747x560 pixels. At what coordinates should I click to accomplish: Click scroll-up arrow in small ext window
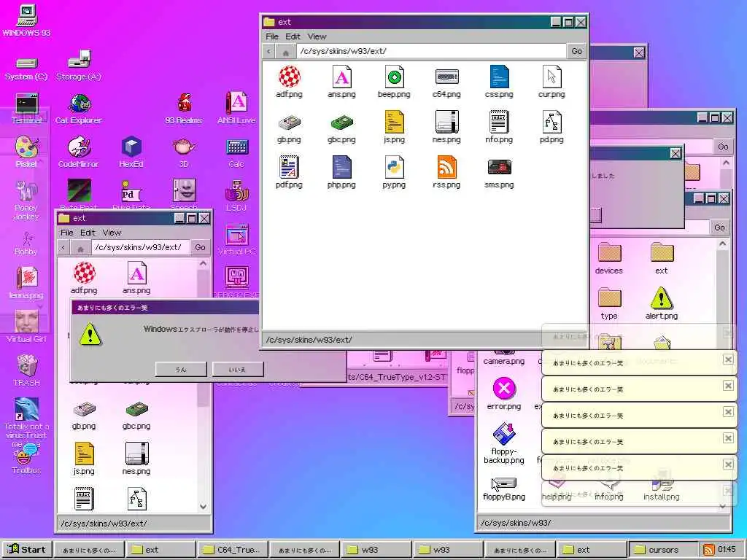pos(204,262)
